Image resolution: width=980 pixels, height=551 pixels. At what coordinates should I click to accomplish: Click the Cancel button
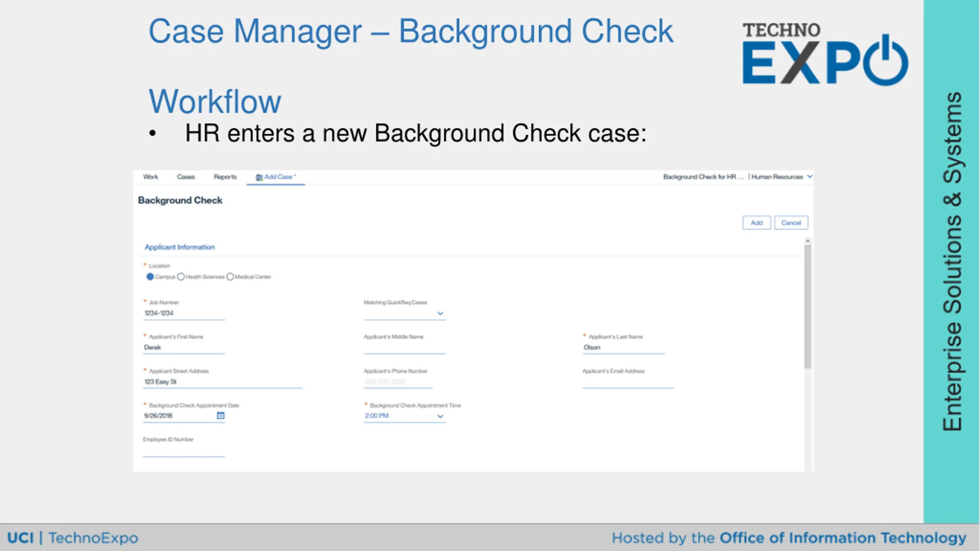coord(791,223)
